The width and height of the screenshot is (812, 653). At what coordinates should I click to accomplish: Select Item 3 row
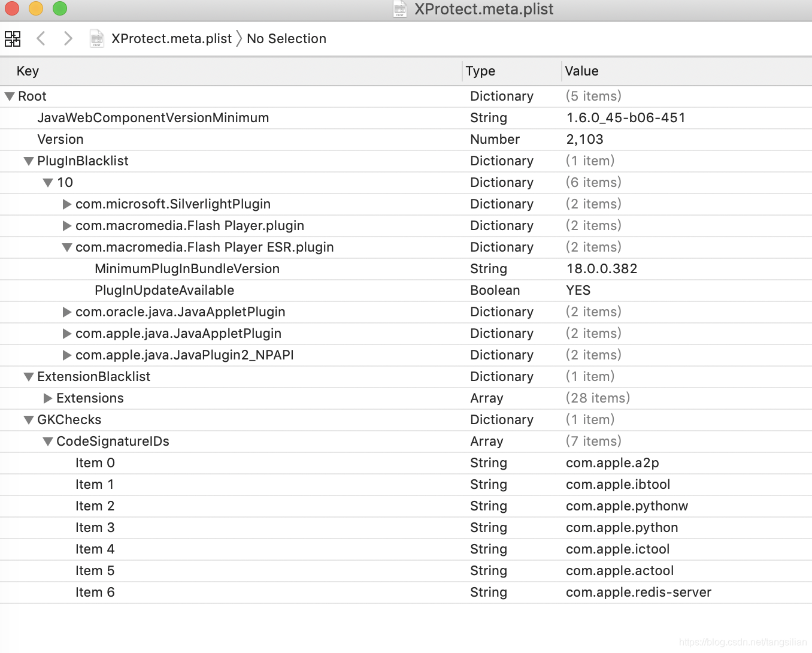406,528
